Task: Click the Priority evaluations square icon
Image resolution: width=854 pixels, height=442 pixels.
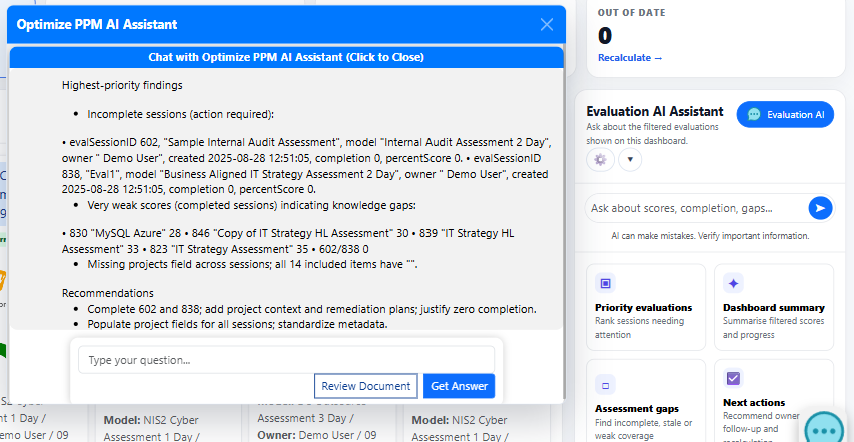Action: coord(605,283)
